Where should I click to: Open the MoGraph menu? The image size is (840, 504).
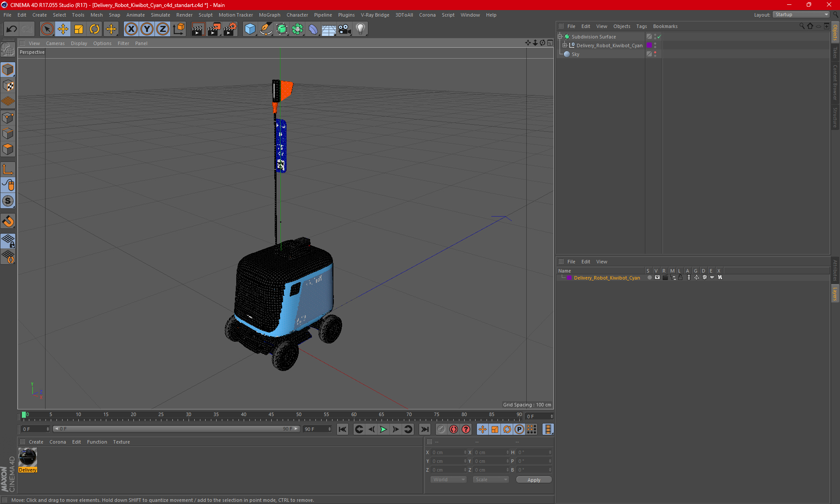coord(269,15)
